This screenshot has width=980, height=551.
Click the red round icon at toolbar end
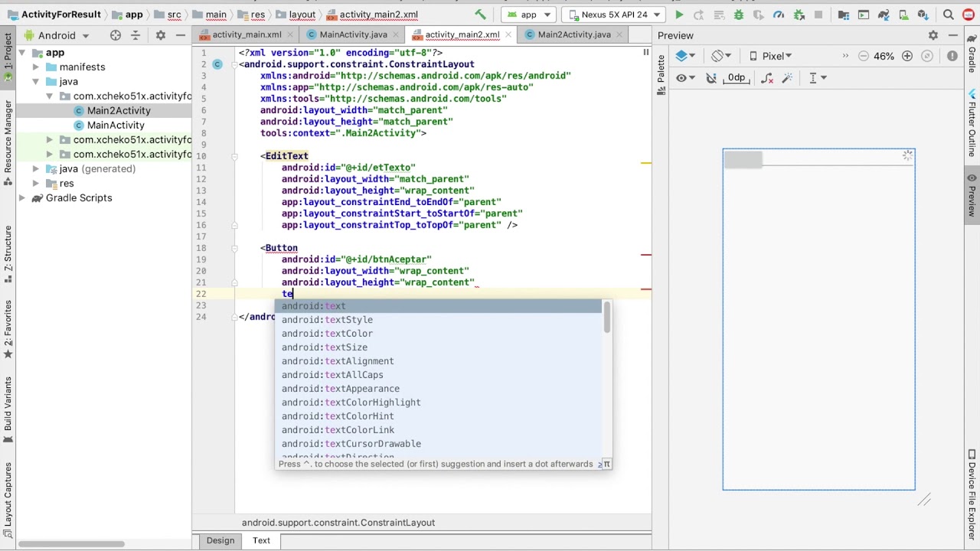(968, 15)
